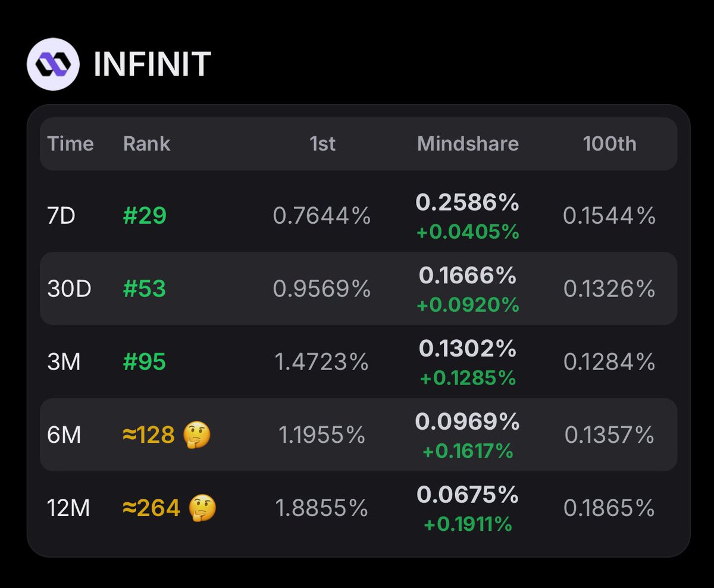Click the 0.2586% mindshare value
This screenshot has height=588, width=714.
pyautogui.click(x=468, y=203)
